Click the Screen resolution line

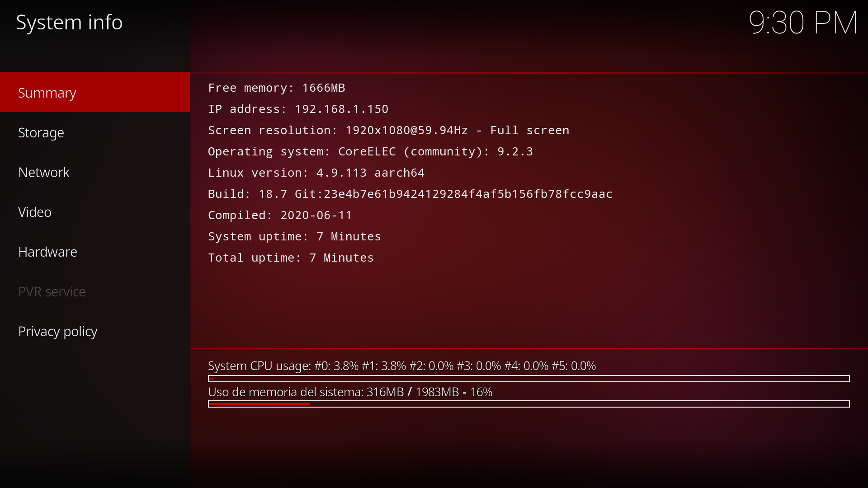click(388, 130)
